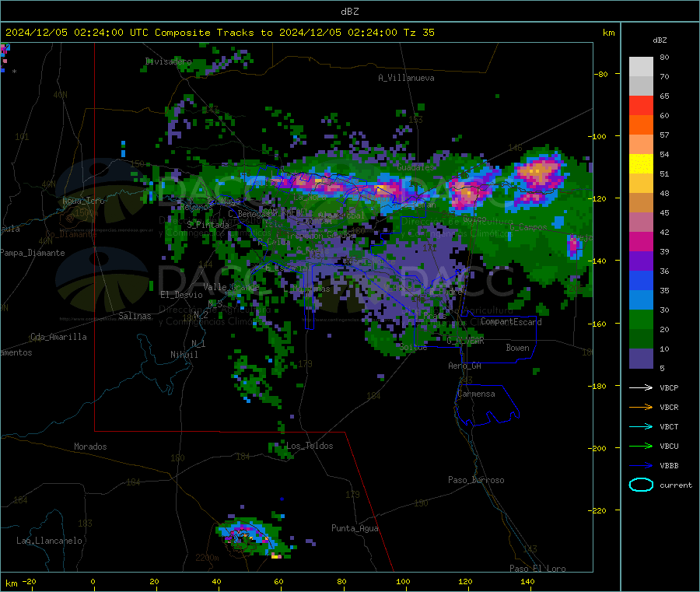The image size is (700, 592).
Task: Pick the light blue 30-35 dBZ swatch
Action: tap(641, 300)
